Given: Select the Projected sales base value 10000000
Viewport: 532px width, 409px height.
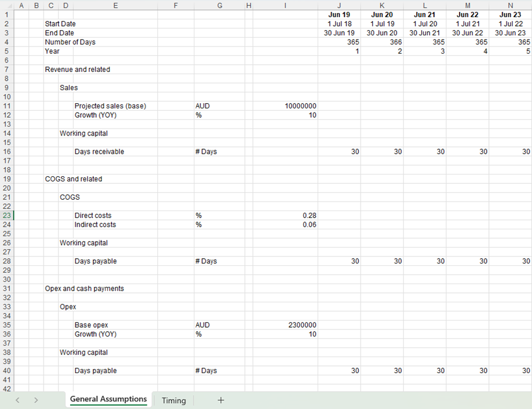Looking at the screenshot, I should click(285, 106).
